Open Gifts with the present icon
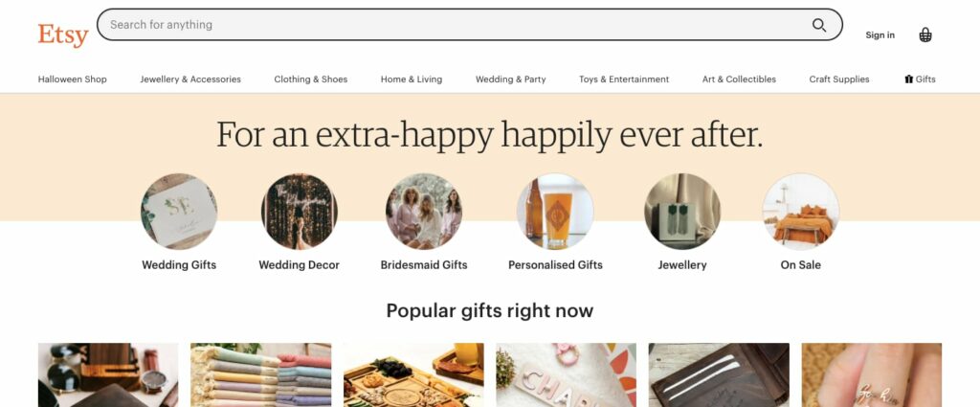980x407 pixels. (920, 79)
